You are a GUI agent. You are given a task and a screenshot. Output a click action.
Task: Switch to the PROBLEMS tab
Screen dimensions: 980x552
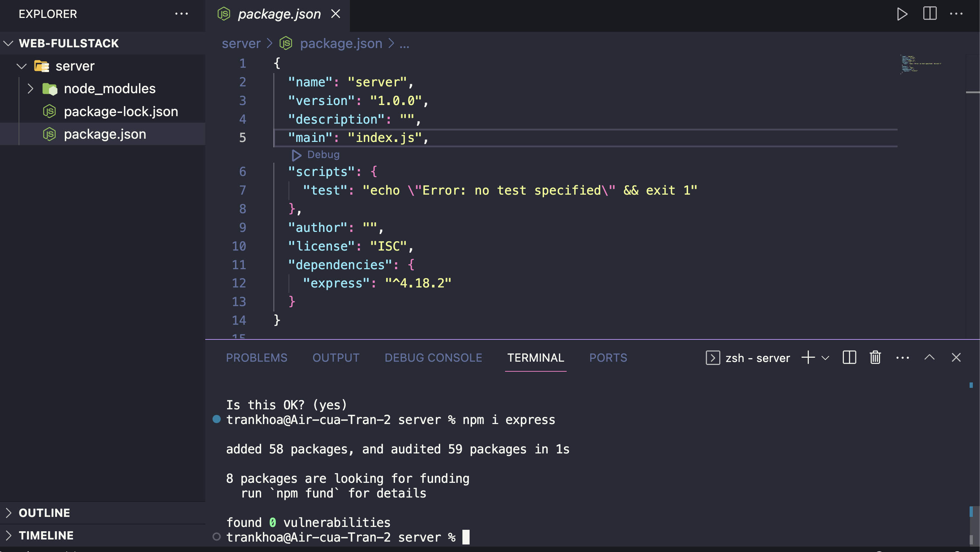256,357
